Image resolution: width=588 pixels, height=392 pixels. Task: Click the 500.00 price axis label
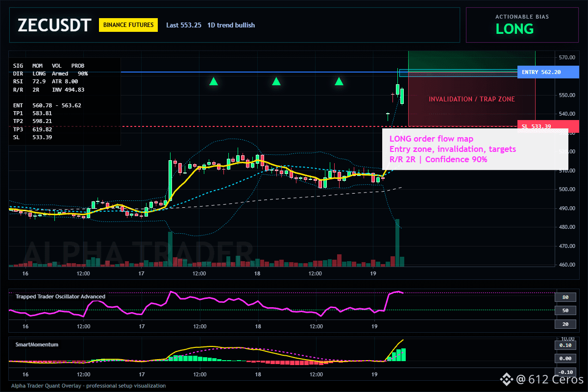pyautogui.click(x=566, y=190)
